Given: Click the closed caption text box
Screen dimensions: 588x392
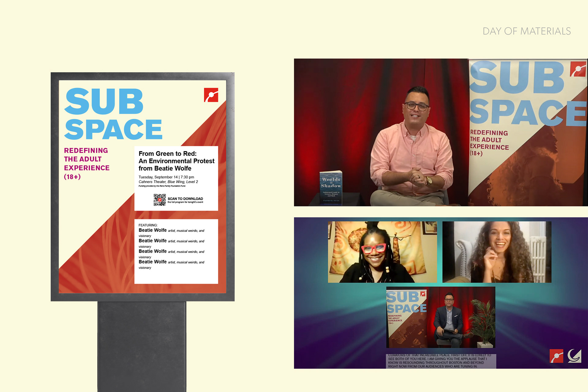Looking at the screenshot, I should [x=440, y=361].
